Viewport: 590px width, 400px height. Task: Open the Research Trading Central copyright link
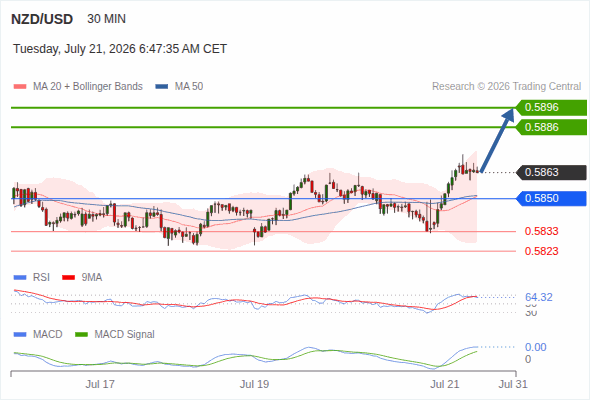coord(506,87)
